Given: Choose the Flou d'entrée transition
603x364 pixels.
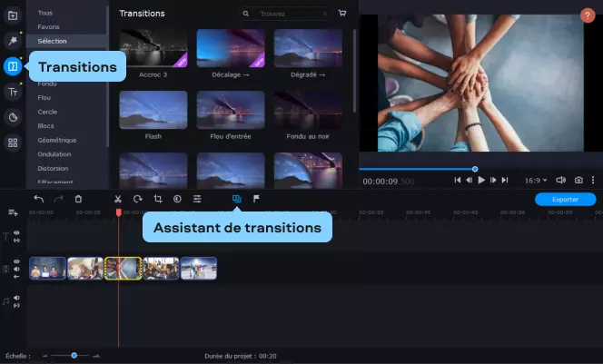Looking at the screenshot, I should (x=231, y=110).
